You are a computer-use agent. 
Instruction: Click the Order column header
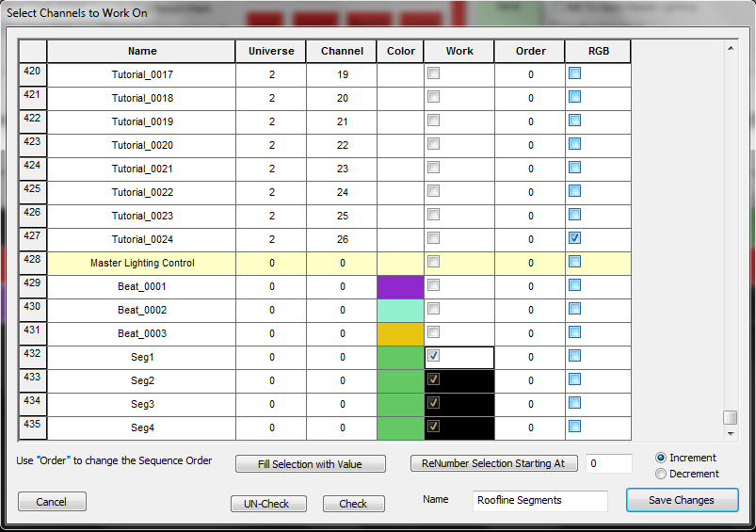530,51
